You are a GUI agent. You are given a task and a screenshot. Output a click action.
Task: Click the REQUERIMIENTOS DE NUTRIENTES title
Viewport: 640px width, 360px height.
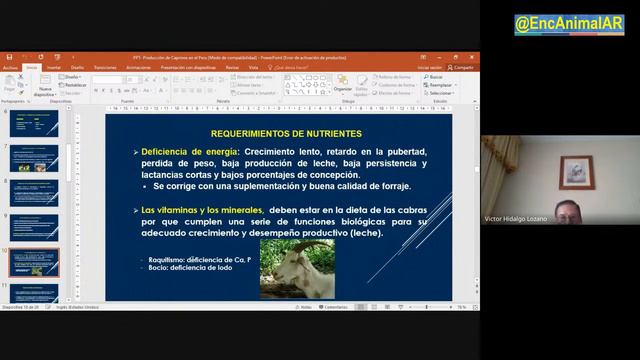point(286,133)
